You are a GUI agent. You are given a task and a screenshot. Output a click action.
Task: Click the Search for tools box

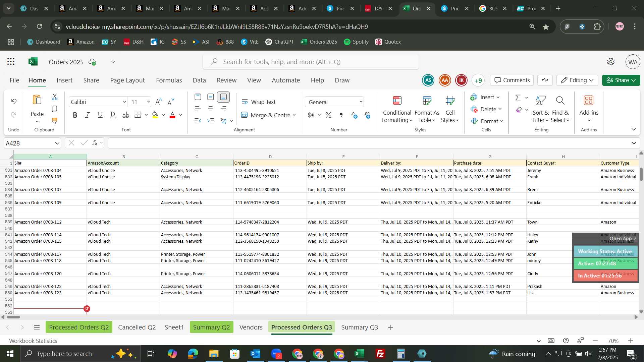pyautogui.click(x=311, y=62)
